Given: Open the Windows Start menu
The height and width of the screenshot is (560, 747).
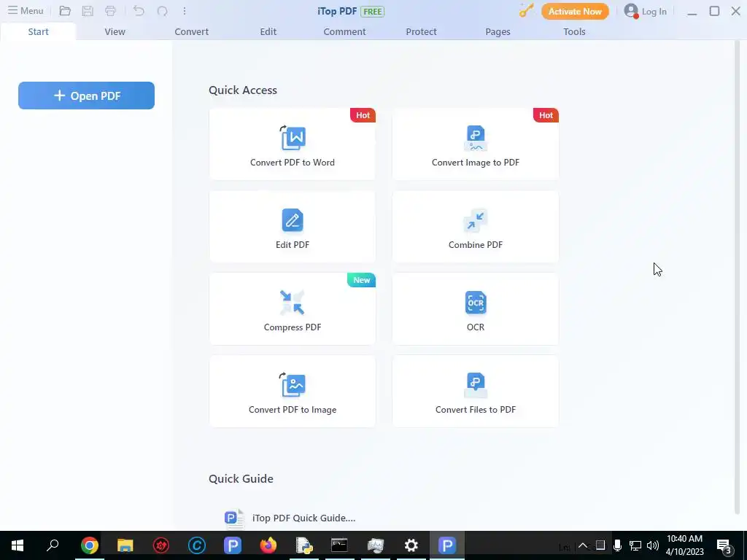Looking at the screenshot, I should 18,545.
